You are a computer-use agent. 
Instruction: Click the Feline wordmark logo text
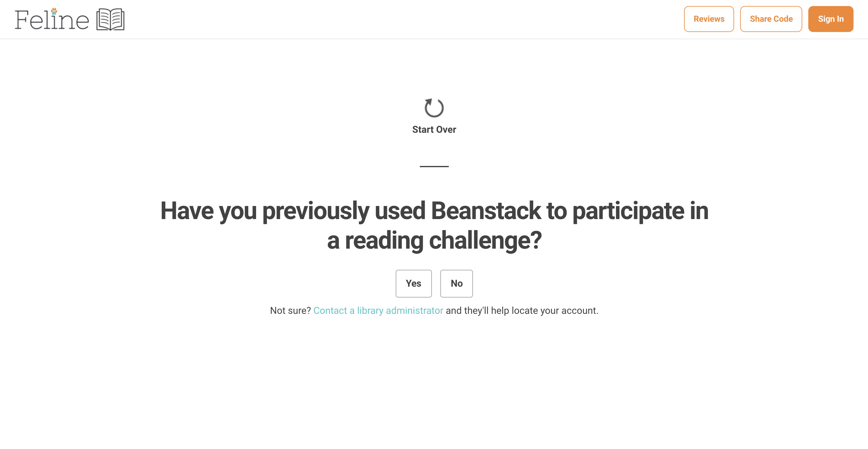point(52,20)
